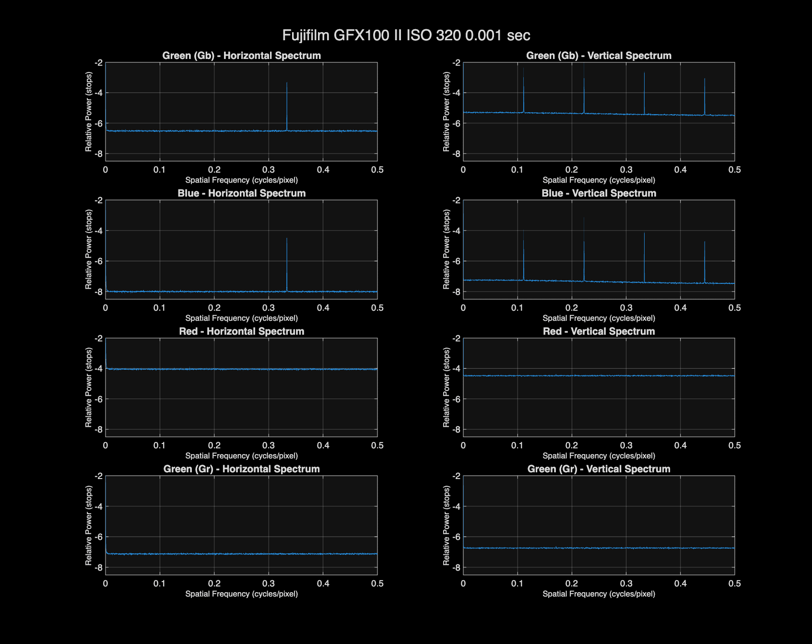812x644 pixels.
Task: Click the -2 y-tick of Green (Gr) Vertical plot
Action: click(456, 476)
